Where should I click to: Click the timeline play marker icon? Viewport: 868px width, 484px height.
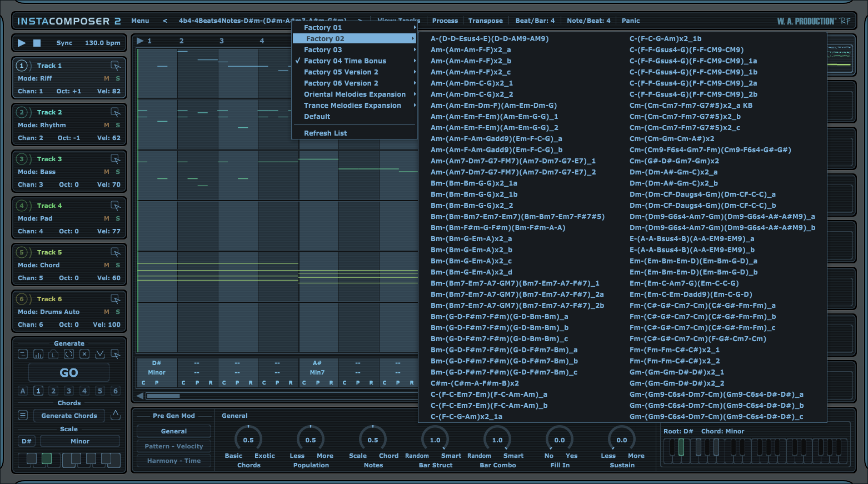point(140,41)
